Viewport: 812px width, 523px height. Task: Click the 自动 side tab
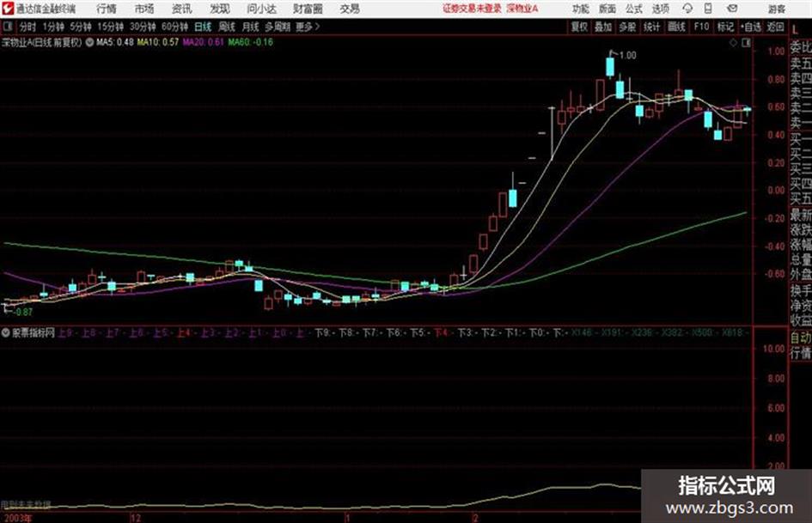[801, 338]
